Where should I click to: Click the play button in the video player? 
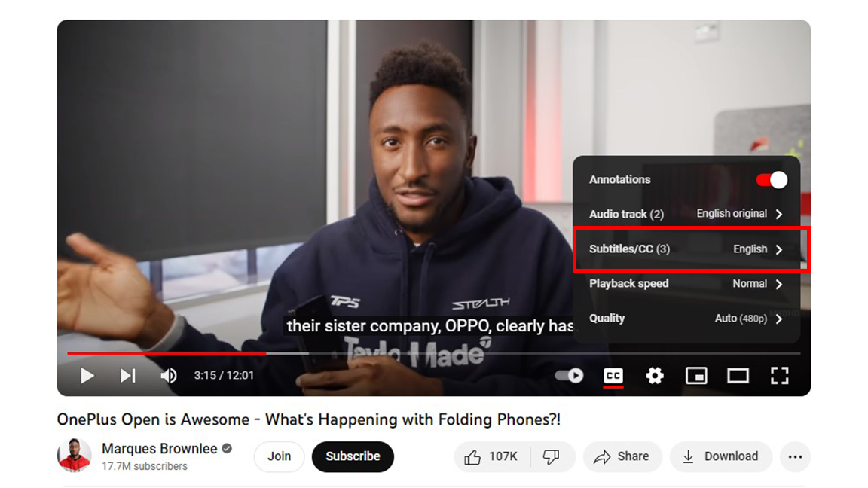(x=87, y=376)
